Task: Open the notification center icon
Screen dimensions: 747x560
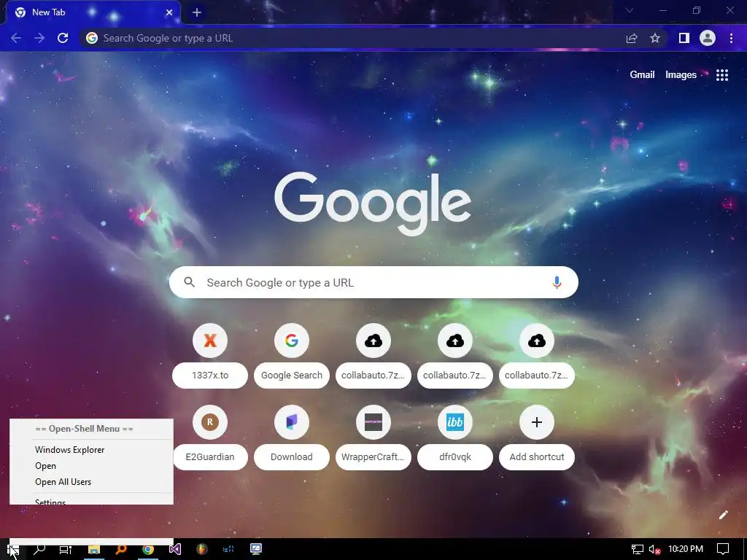Action: pyautogui.click(x=723, y=549)
